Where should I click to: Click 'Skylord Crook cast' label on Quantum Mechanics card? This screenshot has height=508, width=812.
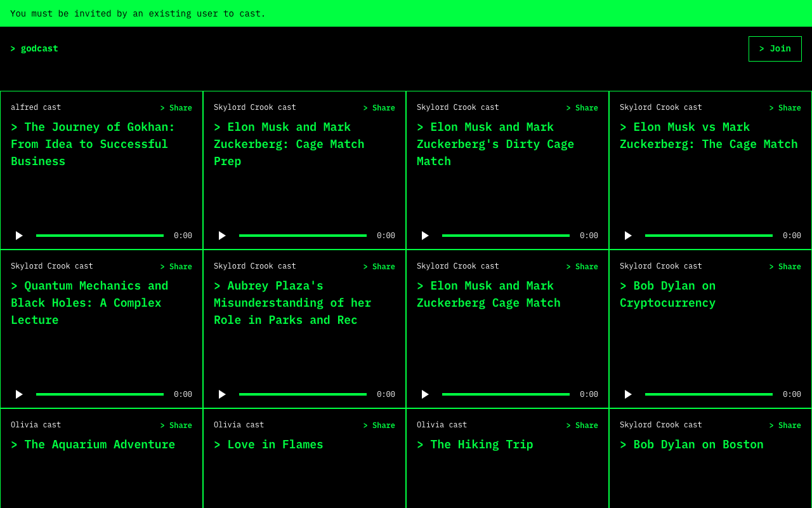[52, 266]
